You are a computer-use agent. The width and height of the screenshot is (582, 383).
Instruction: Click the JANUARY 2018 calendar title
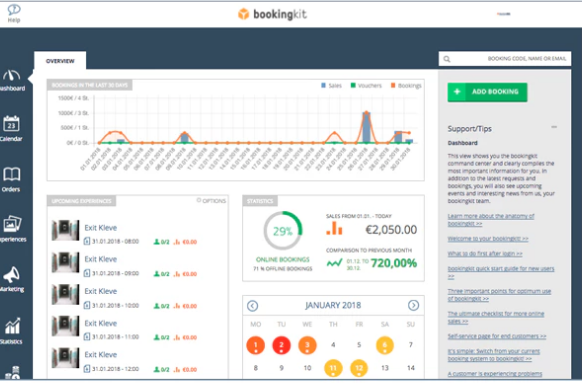(x=333, y=305)
